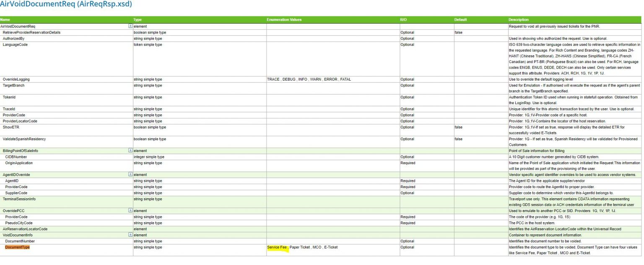The width and height of the screenshot is (644, 265).
Task: Click the TerminalSessionInfo element name
Action: coord(19,199)
